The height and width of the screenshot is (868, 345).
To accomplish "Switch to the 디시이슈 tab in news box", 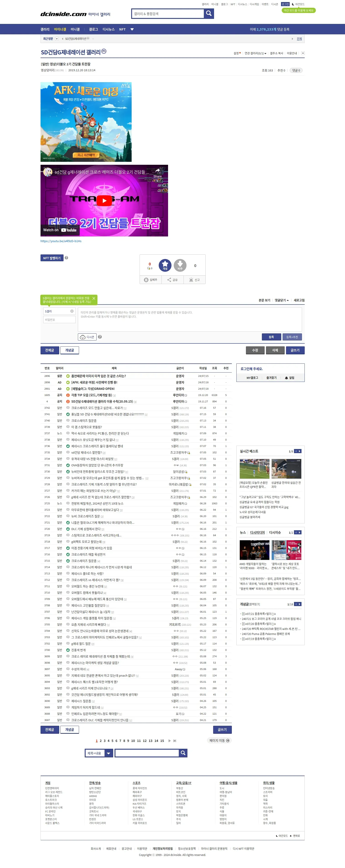I will (275, 532).
